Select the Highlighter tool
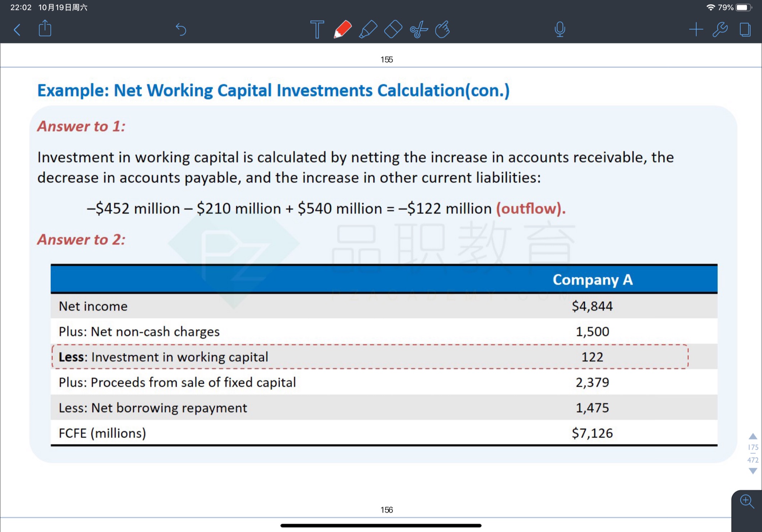This screenshot has height=532, width=762. click(368, 29)
